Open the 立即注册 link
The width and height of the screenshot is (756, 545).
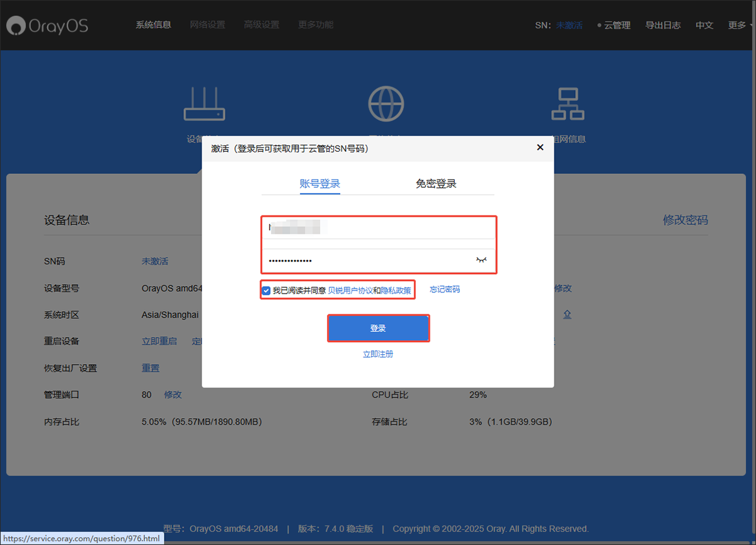coord(378,354)
